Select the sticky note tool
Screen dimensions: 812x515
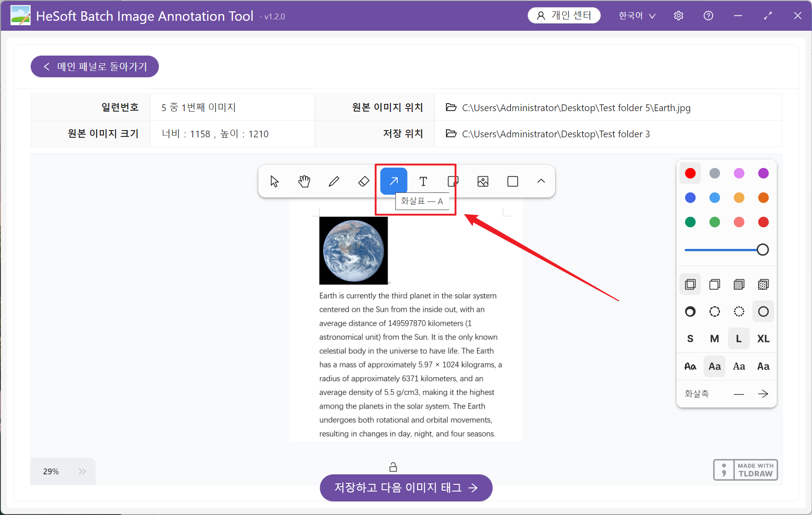point(453,181)
